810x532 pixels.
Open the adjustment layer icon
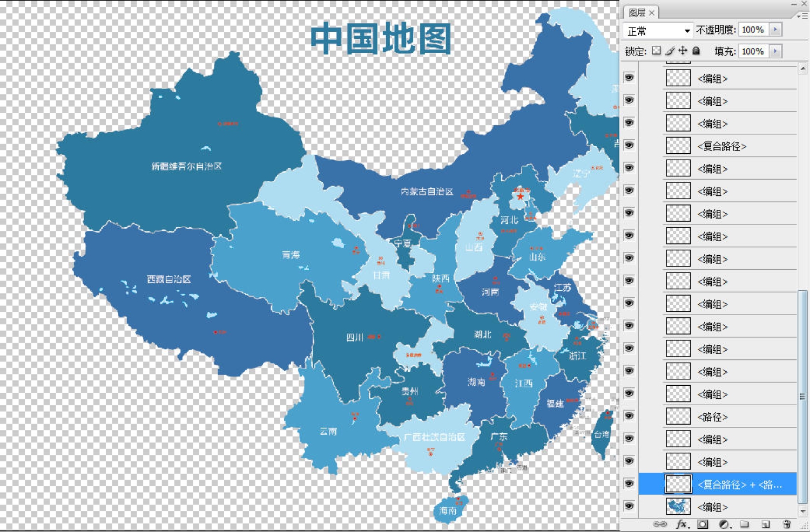724,524
